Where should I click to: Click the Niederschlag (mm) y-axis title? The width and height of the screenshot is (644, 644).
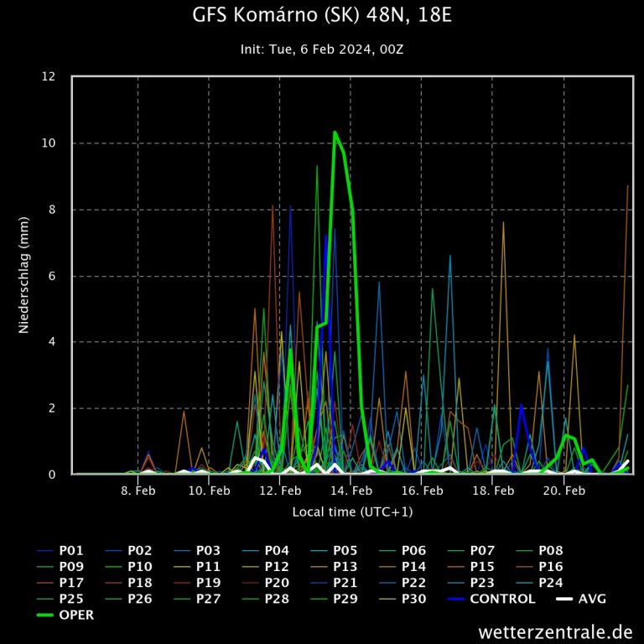coord(24,275)
